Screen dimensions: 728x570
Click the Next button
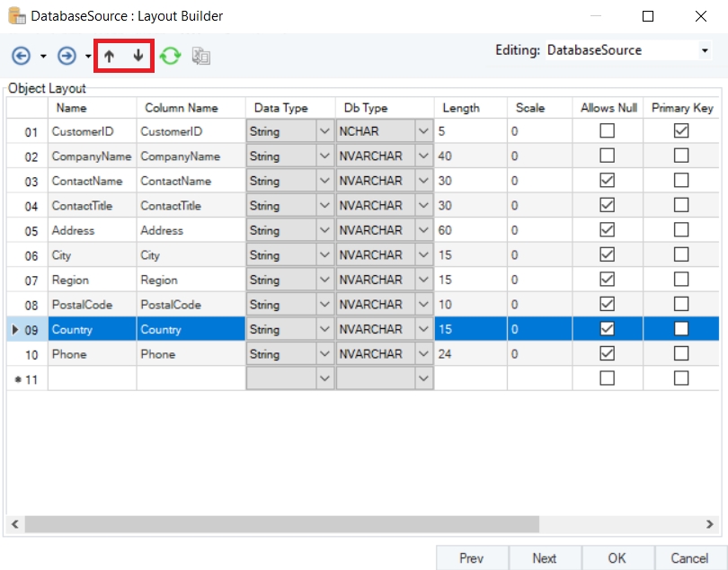point(544,558)
